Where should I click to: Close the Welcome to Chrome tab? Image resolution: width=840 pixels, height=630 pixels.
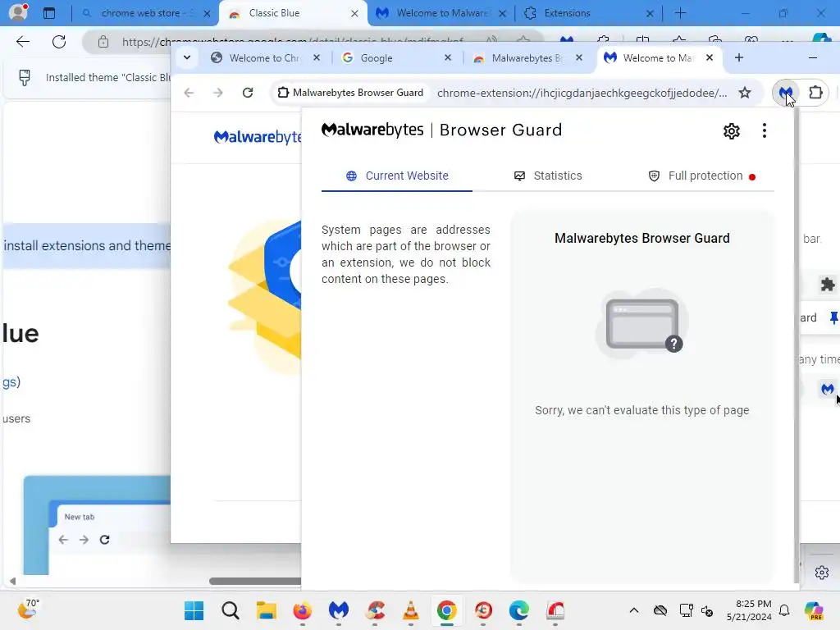[317, 57]
